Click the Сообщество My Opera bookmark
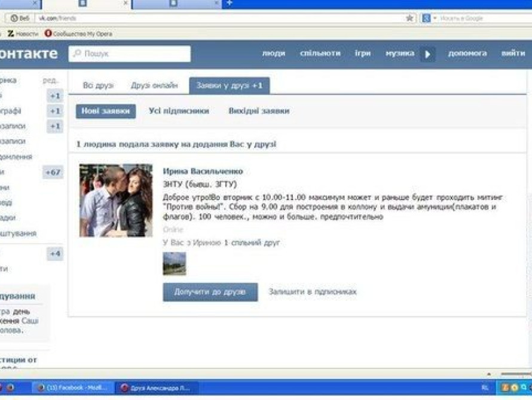The image size is (532, 400). coord(78,34)
